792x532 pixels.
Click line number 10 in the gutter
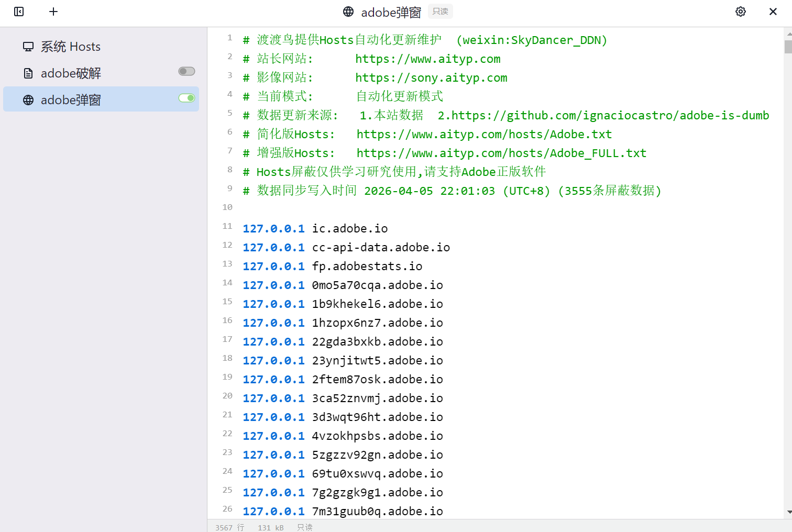227,207
